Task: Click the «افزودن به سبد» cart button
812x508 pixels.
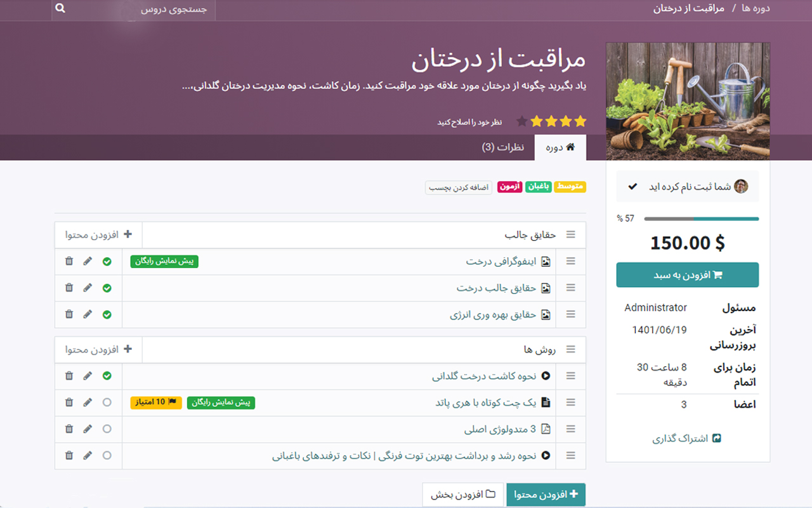Action: point(687,274)
